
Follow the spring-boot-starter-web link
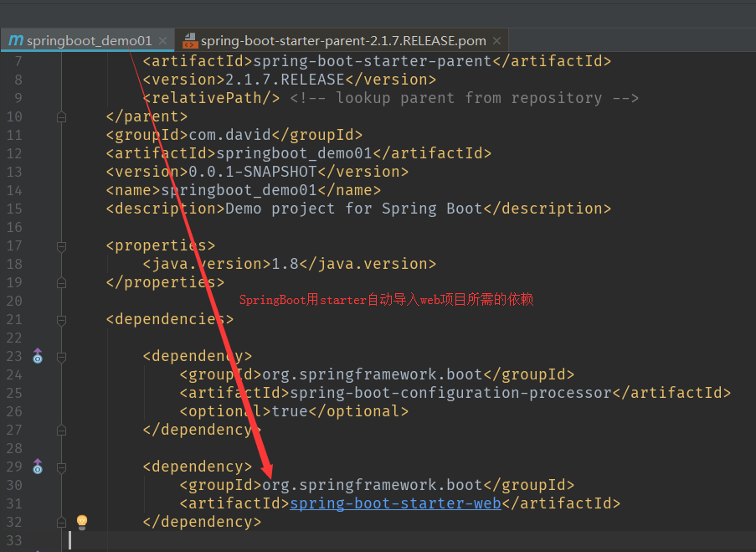pos(395,503)
